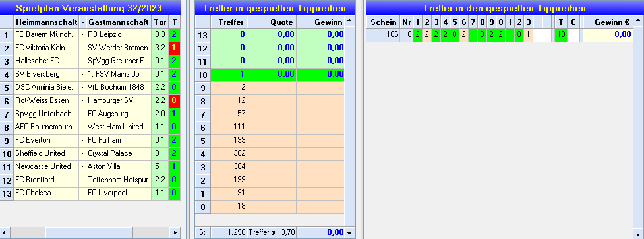The width and height of the screenshot is (644, 239).
Task: Select the highlighted 10 Treffer row
Action: point(270,75)
